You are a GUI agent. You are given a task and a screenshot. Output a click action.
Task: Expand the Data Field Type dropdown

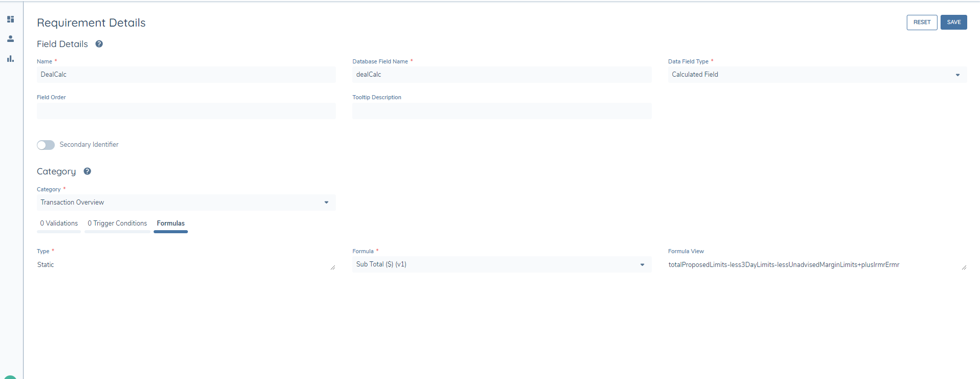[817, 75]
